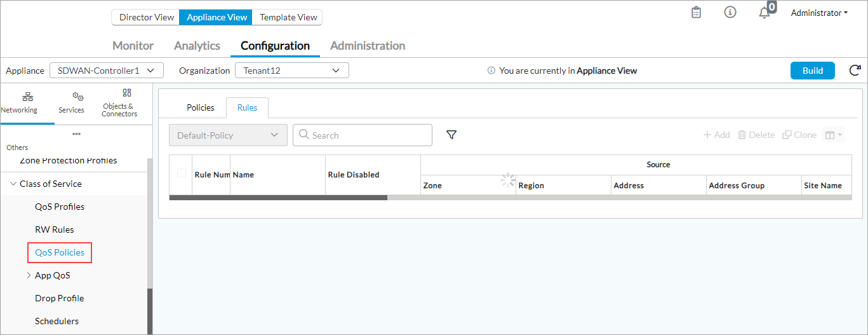Open the notifications bell icon

tap(765, 13)
